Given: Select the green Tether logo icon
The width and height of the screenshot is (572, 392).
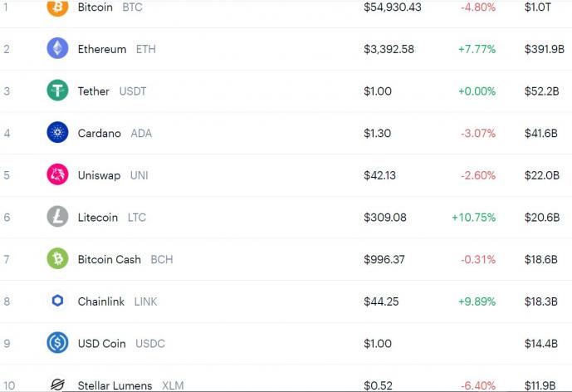Looking at the screenshot, I should point(57,91).
